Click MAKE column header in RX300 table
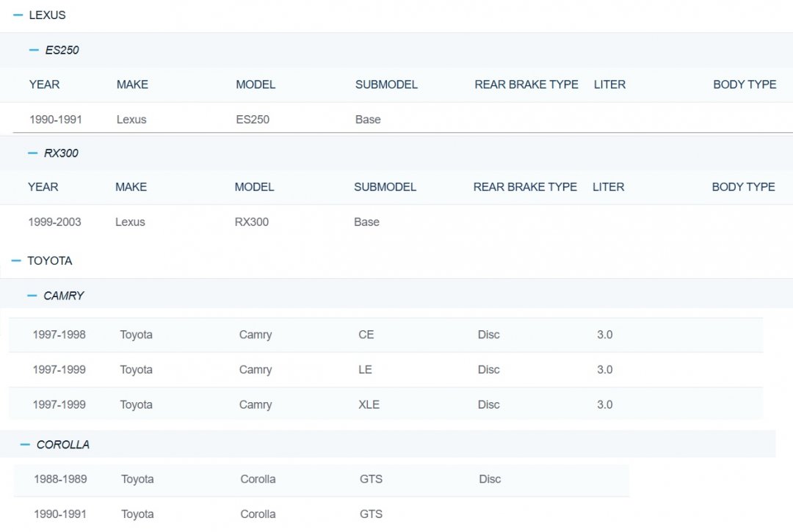This screenshot has height=532, width=793. (x=131, y=187)
